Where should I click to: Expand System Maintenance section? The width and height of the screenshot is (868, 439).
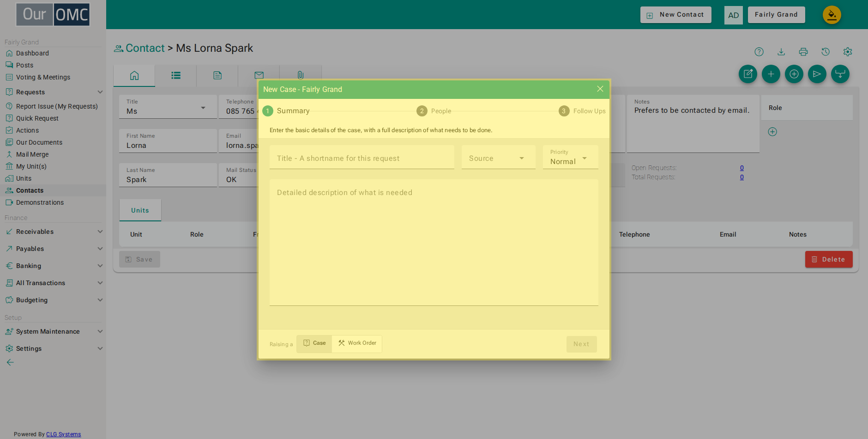pos(53,331)
